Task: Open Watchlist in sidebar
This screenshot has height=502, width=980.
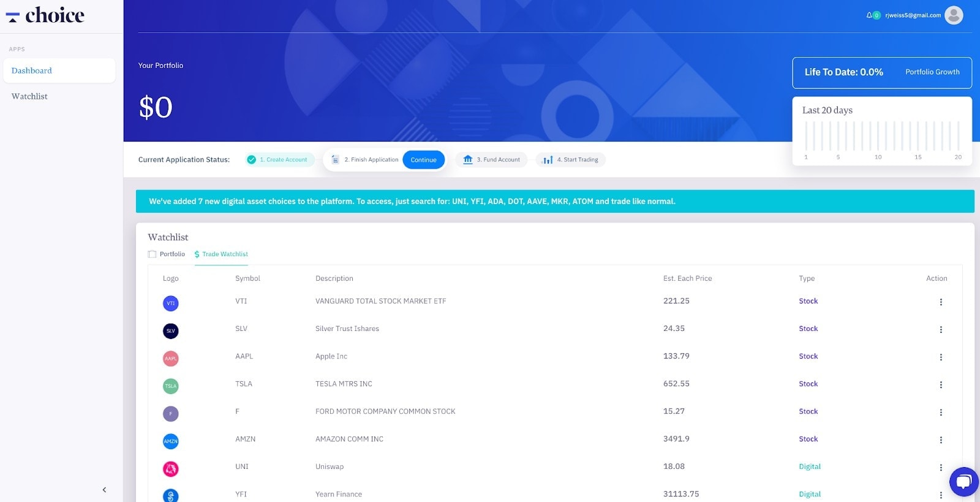Action: (x=29, y=96)
